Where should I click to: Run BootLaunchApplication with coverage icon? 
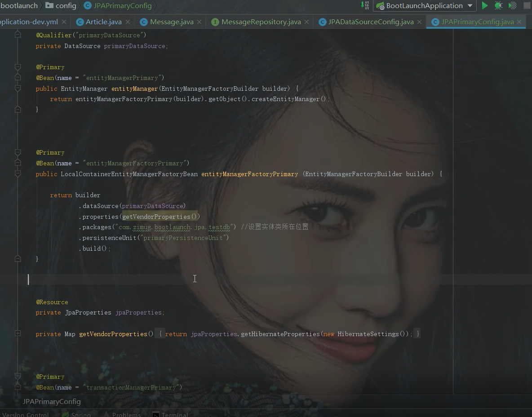point(513,5)
